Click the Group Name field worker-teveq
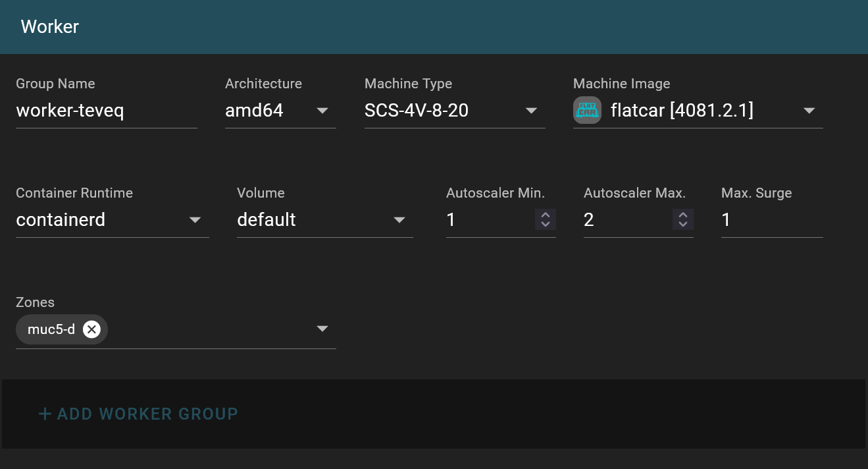868x469 pixels. tap(107, 111)
